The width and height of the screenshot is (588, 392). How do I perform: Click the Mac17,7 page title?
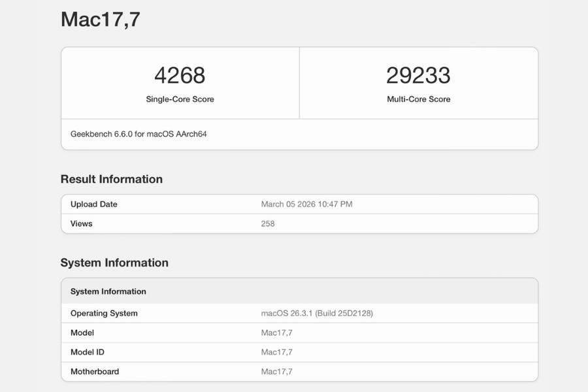click(x=101, y=20)
